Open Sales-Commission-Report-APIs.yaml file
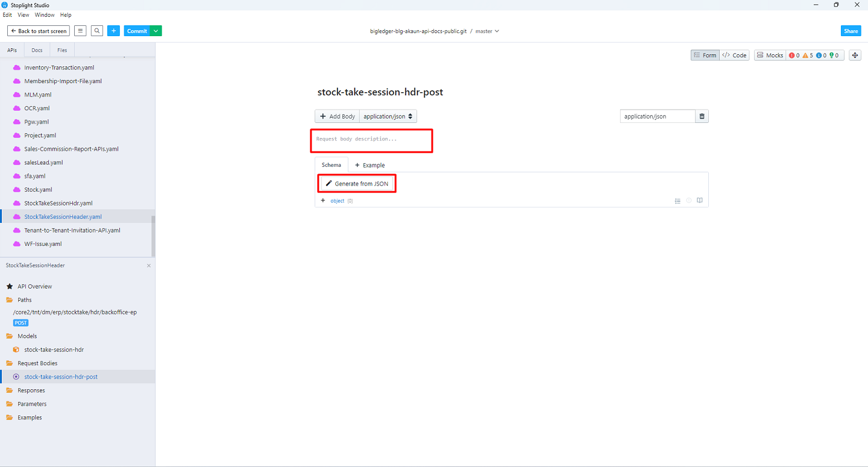The height and width of the screenshot is (467, 868). pos(71,149)
